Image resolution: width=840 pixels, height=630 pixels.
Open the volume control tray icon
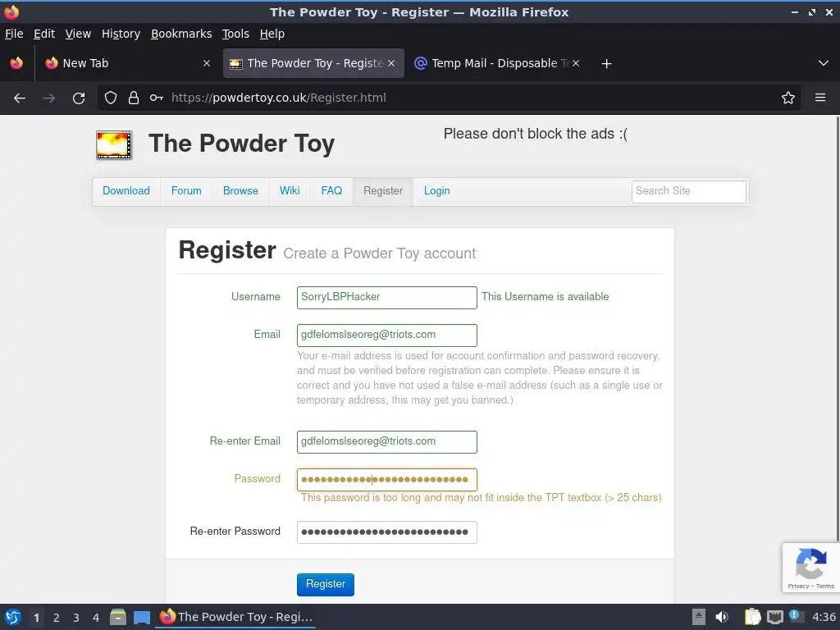722,617
